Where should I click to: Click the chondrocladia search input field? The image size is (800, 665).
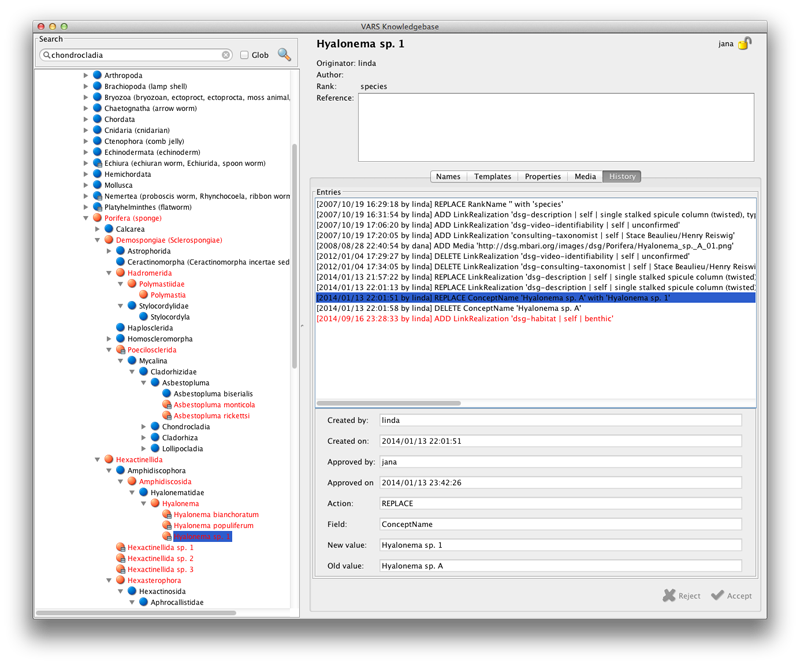pyautogui.click(x=136, y=55)
